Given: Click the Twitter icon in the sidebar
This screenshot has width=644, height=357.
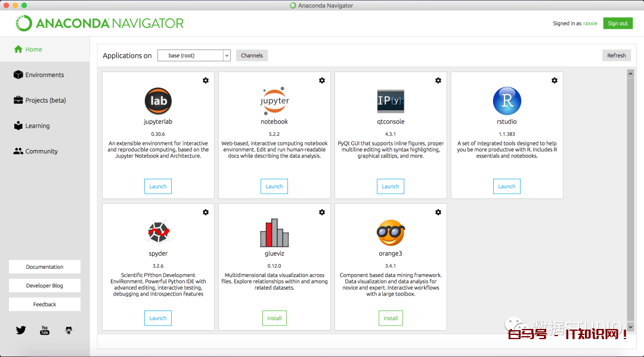Looking at the screenshot, I should tap(21, 330).
